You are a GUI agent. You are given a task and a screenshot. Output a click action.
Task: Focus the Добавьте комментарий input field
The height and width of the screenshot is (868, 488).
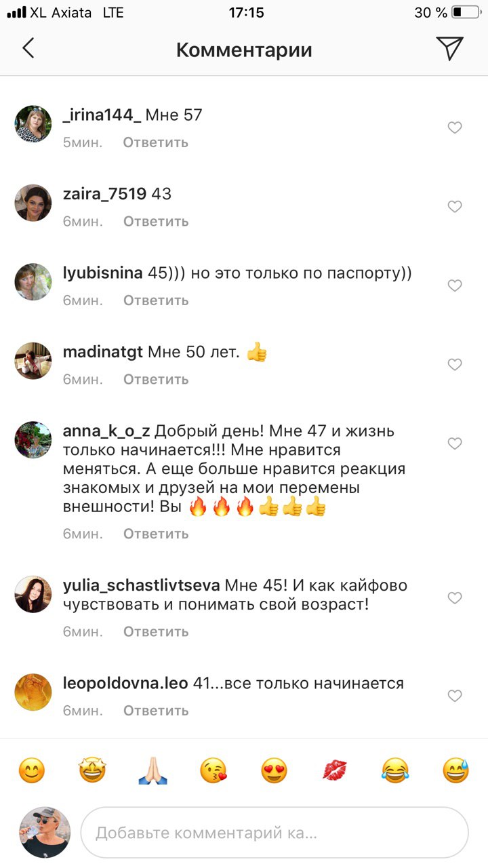[x=274, y=832]
